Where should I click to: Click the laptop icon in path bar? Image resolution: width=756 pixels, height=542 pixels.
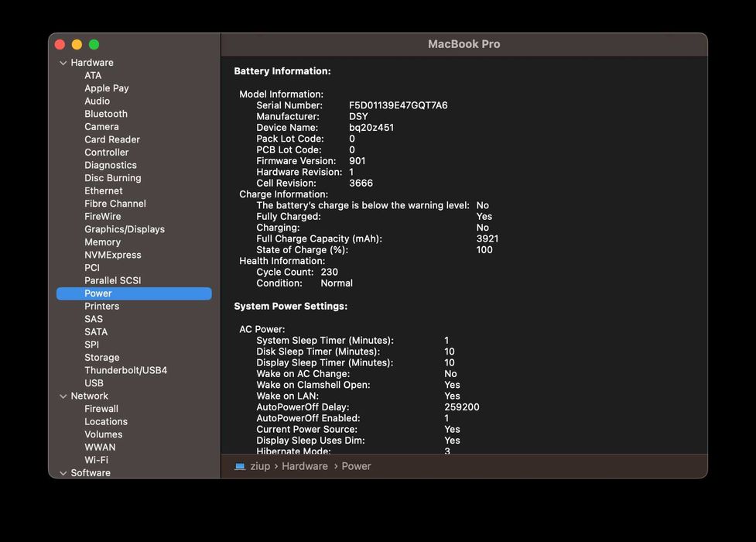tap(240, 466)
